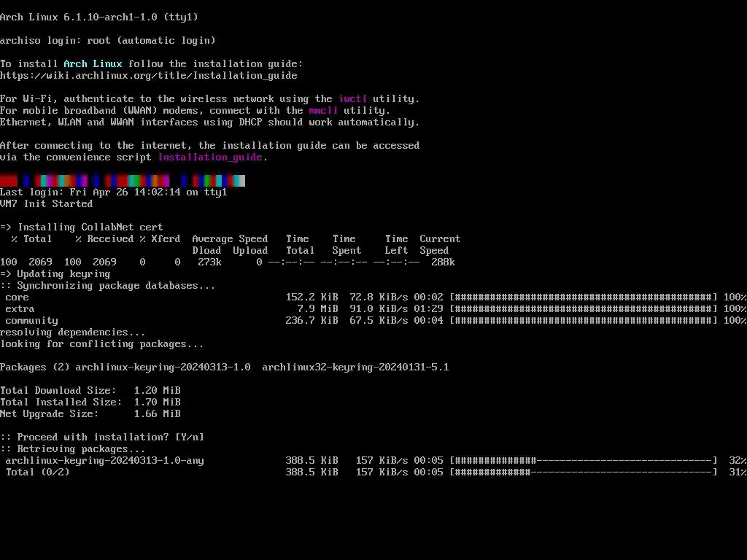
Task: Click the 'Last login: Fri Apr 26 14:02:14' line
Action: [x=113, y=192]
